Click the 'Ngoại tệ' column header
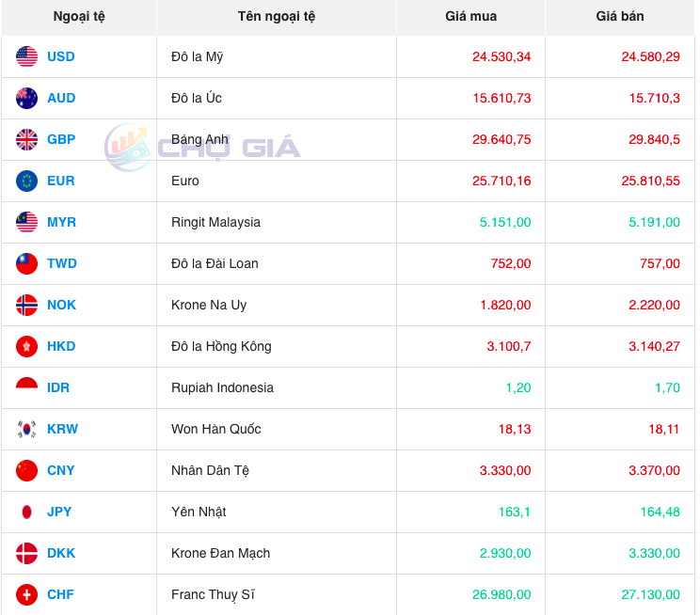700x615 pixels. [79, 17]
